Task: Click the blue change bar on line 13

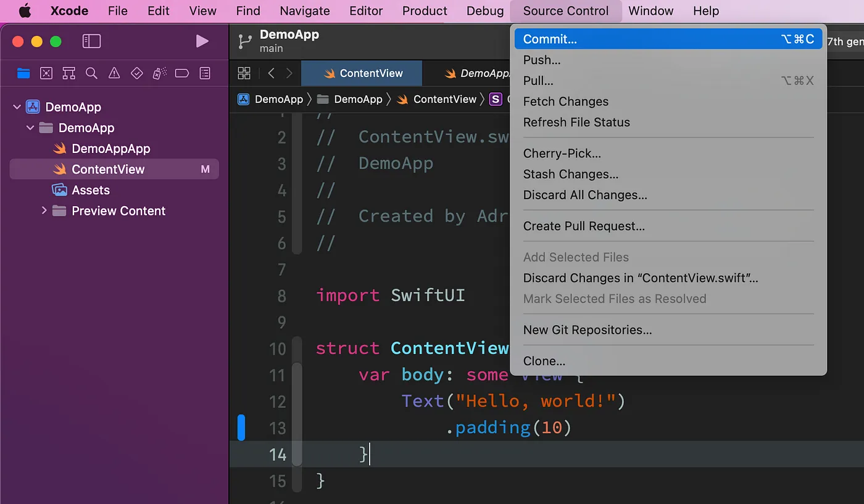Action: pos(241,428)
